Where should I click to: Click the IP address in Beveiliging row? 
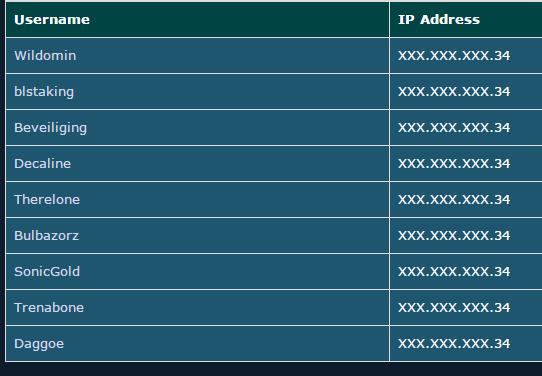(x=454, y=128)
